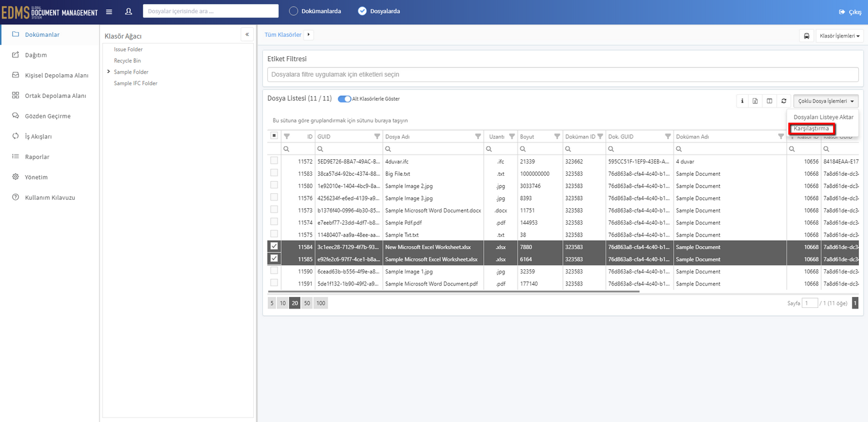
Task: Set page size to 100
Action: 320,303
